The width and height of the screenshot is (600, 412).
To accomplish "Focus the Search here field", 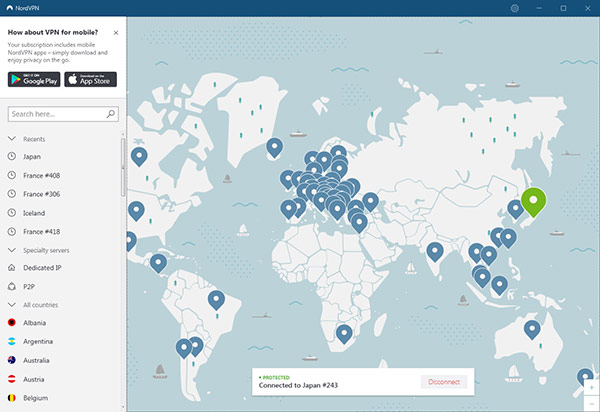I will 63,114.
